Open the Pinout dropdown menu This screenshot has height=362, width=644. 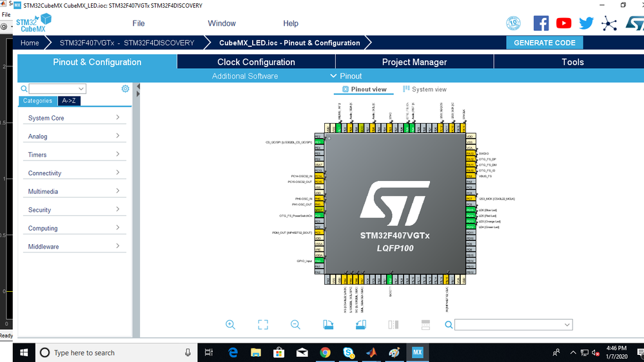tap(346, 76)
